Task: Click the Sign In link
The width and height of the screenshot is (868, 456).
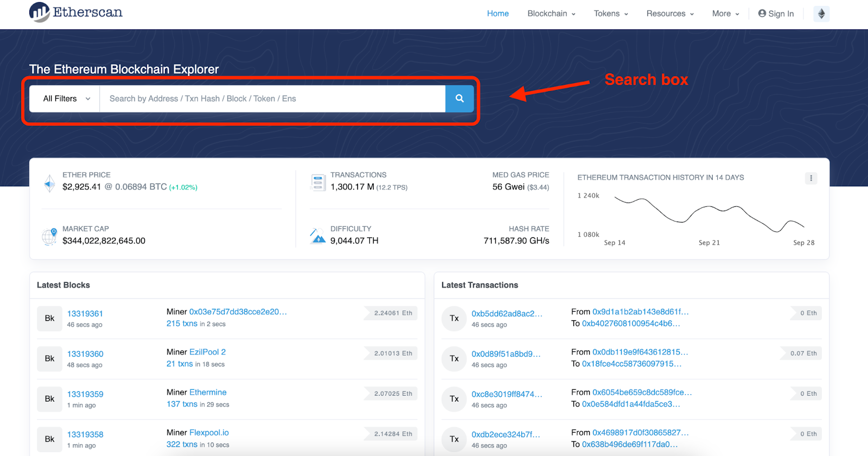Action: [x=776, y=14]
